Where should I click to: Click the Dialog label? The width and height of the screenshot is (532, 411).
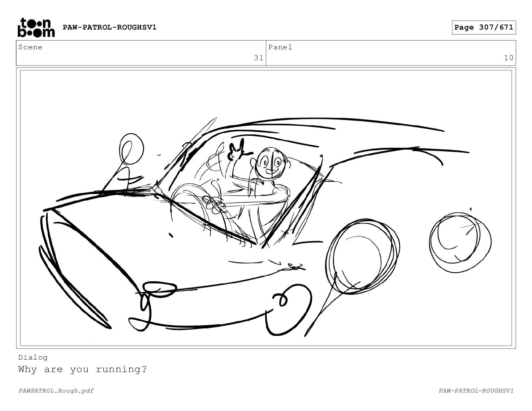pyautogui.click(x=33, y=358)
